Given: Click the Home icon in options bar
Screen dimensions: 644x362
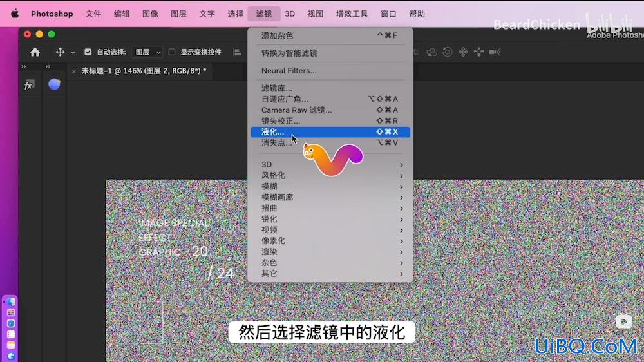Looking at the screenshot, I should pyautogui.click(x=35, y=52).
